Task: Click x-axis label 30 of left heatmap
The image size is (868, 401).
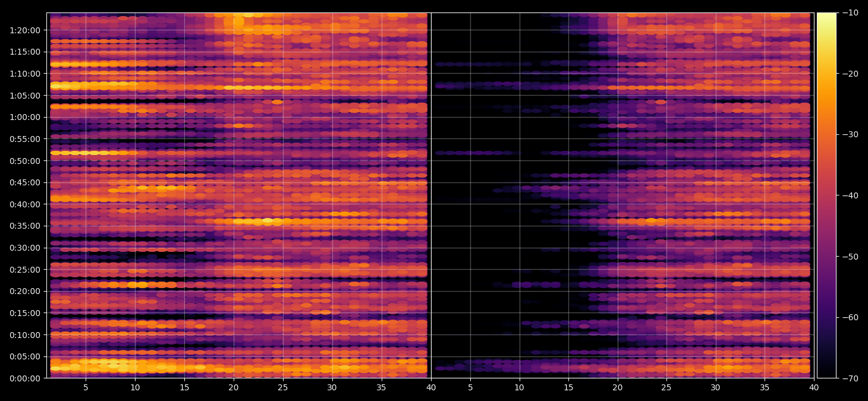Action: click(332, 388)
